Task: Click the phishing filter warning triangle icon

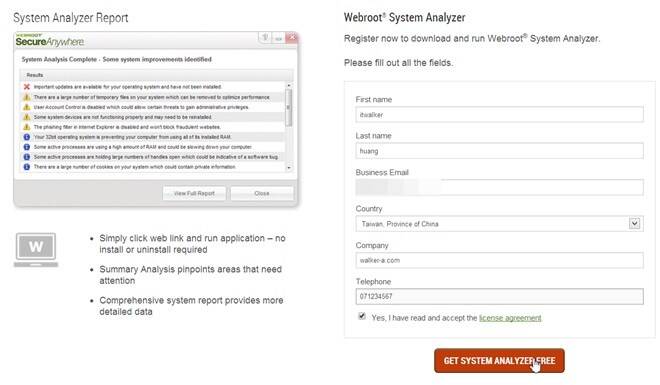Action: pos(27,127)
